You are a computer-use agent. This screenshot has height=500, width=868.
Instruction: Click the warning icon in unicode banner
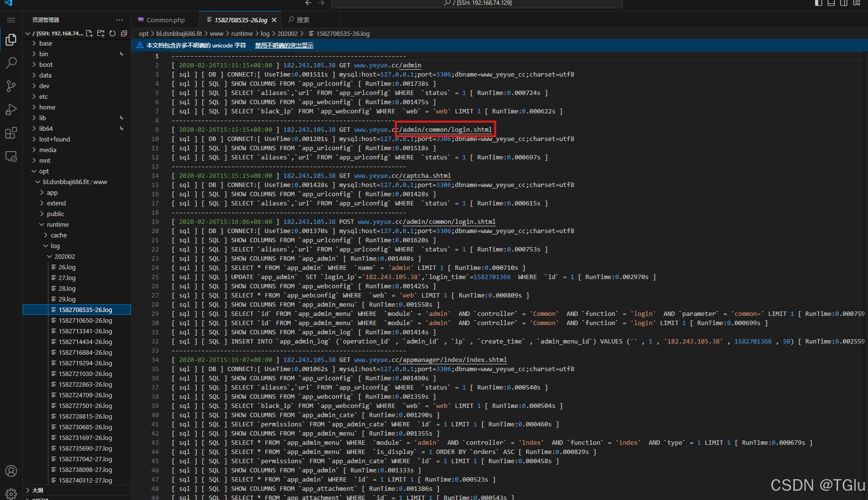point(140,45)
